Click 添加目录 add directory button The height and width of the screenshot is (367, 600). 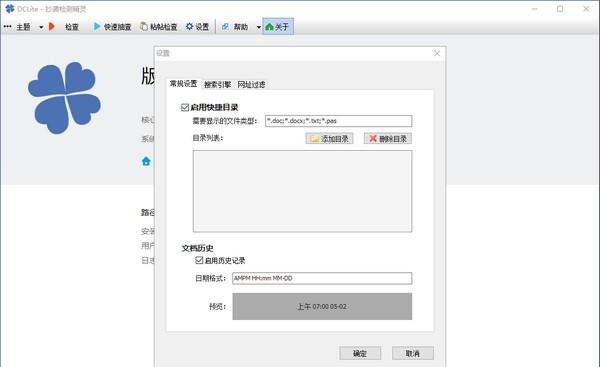click(329, 139)
